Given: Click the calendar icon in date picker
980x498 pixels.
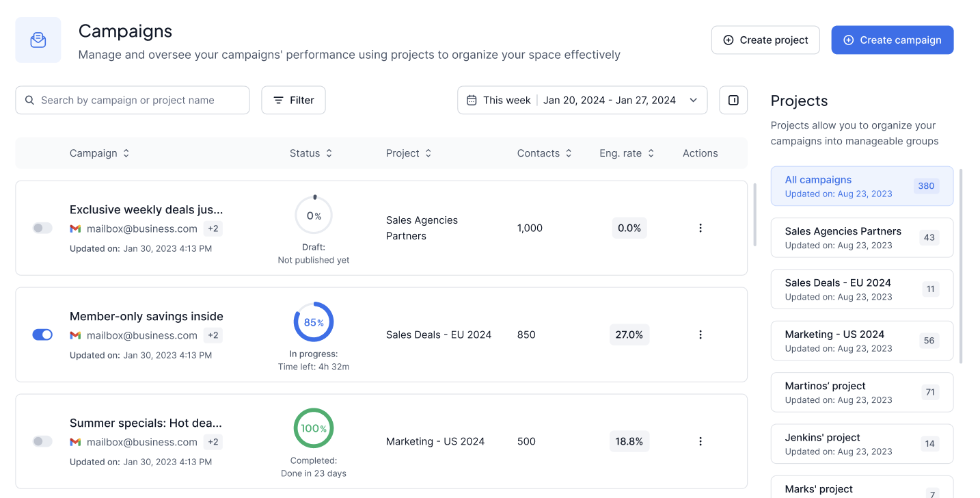Looking at the screenshot, I should point(472,100).
